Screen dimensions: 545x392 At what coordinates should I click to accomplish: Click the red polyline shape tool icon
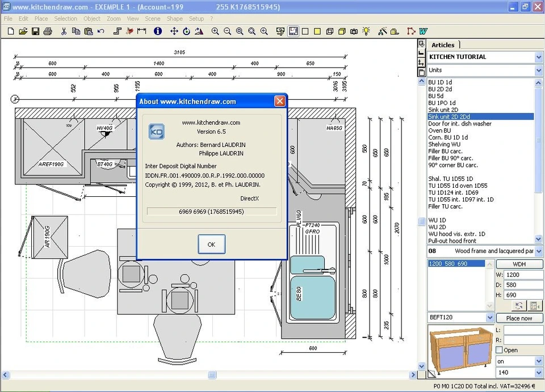pos(411,31)
